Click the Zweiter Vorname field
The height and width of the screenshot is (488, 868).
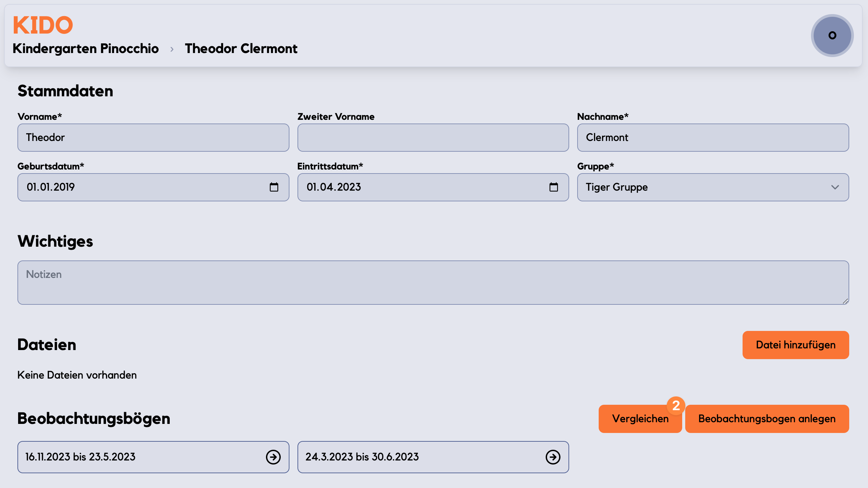(433, 138)
